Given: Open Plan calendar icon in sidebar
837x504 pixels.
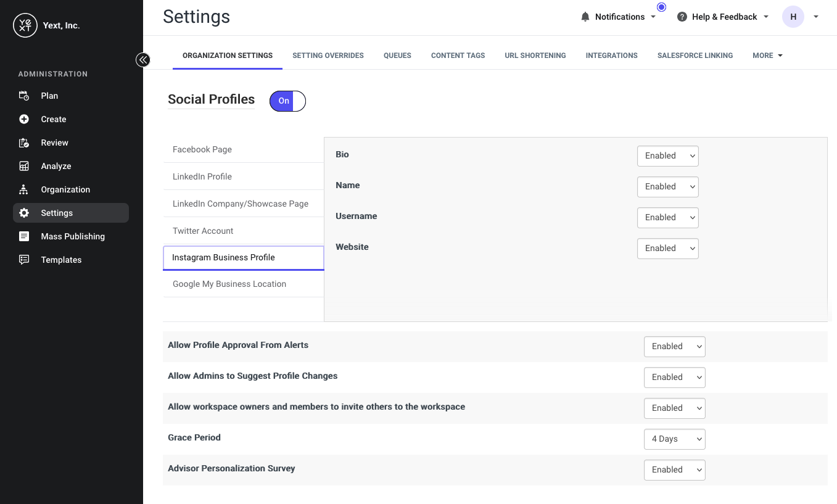Looking at the screenshot, I should point(24,96).
